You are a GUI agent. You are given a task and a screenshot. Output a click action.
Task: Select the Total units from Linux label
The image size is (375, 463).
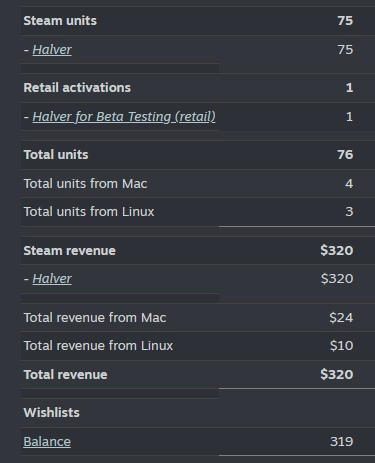(x=89, y=212)
